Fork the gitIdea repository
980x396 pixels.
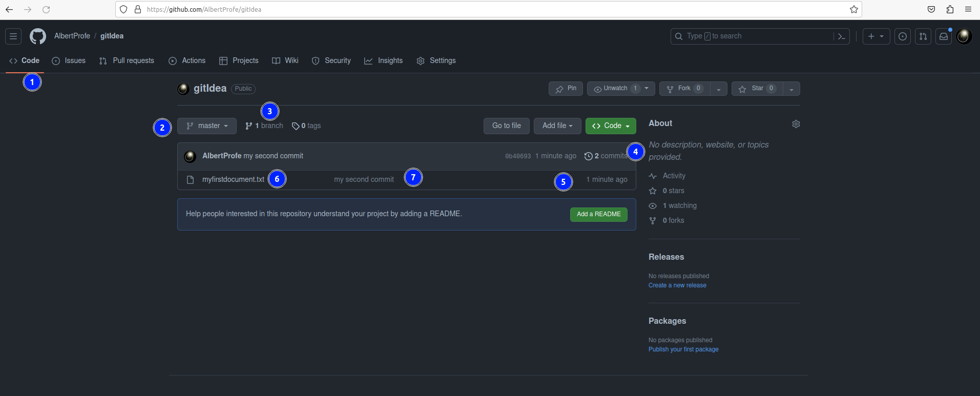point(685,89)
